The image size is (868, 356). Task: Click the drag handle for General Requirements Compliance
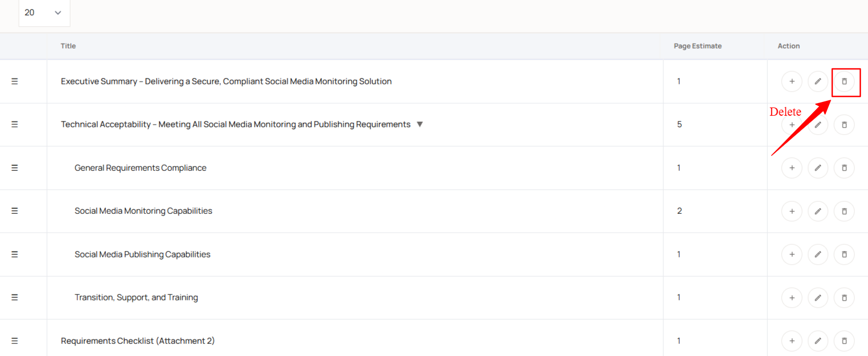(15, 168)
